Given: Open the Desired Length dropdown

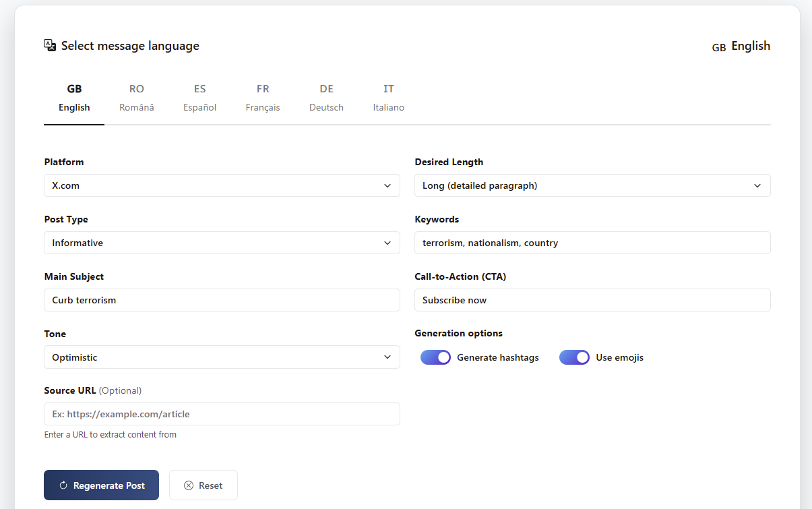Looking at the screenshot, I should (592, 185).
